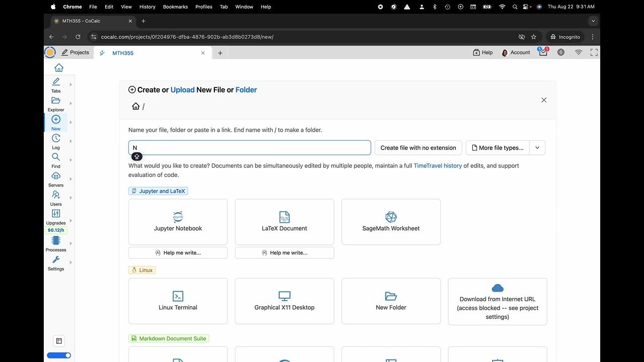
Task: Go to project home icon
Action: (x=59, y=68)
